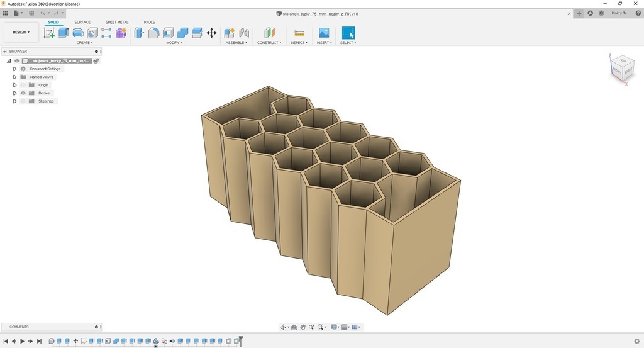Click the Create Sketch tool
644x348 pixels.
click(49, 33)
